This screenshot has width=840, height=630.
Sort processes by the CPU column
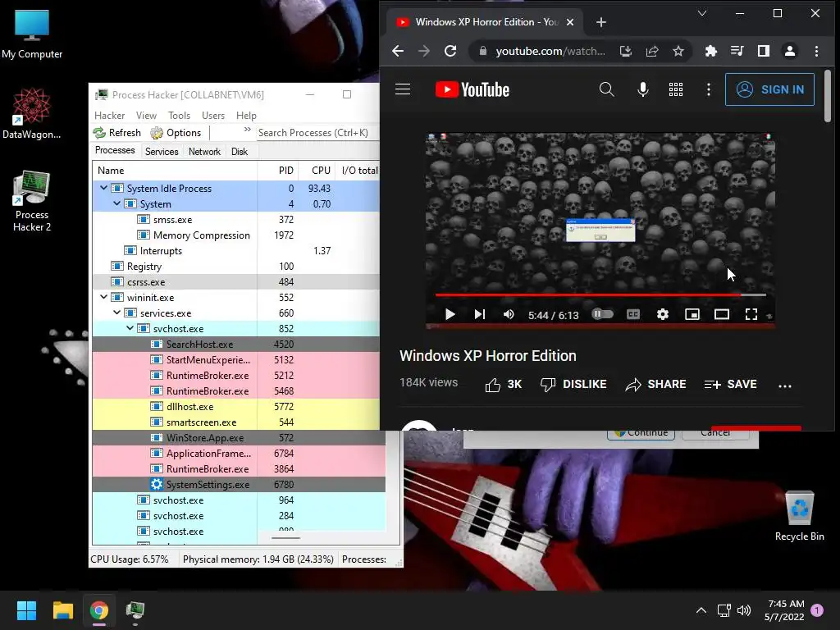tap(317, 171)
